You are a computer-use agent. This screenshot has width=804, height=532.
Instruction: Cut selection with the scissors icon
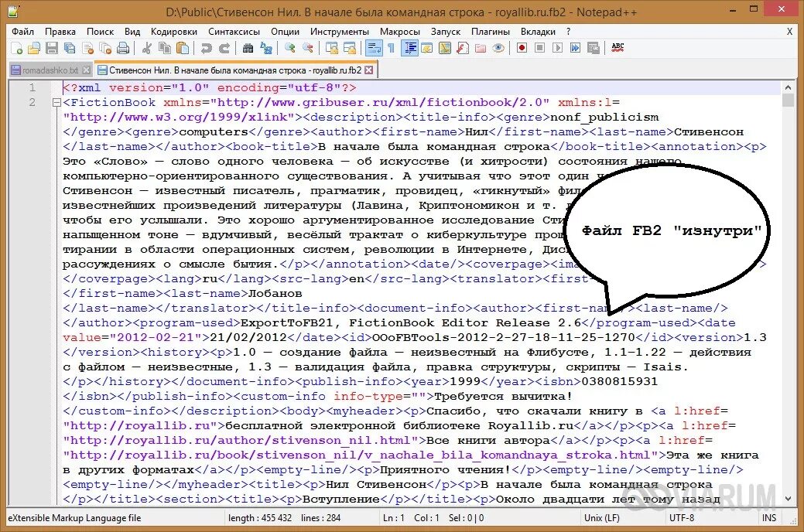tap(147, 48)
